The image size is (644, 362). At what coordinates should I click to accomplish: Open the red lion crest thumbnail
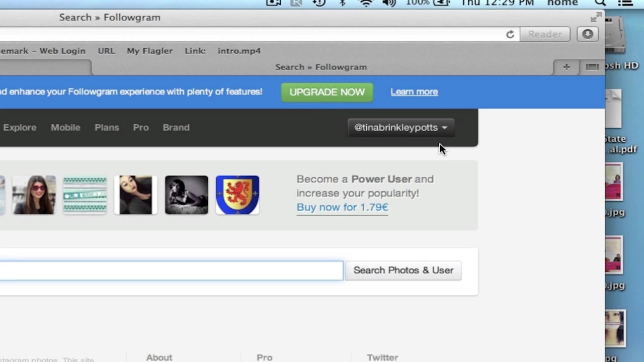click(x=237, y=195)
